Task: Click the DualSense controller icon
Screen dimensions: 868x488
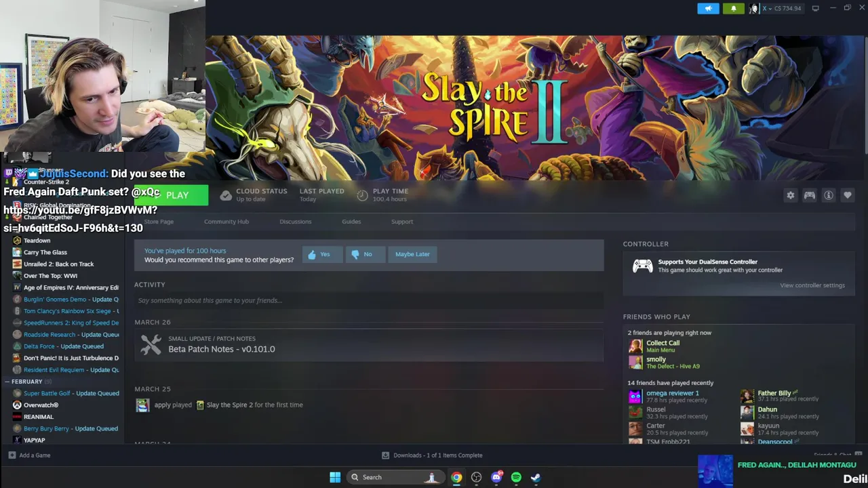Action: pos(642,266)
